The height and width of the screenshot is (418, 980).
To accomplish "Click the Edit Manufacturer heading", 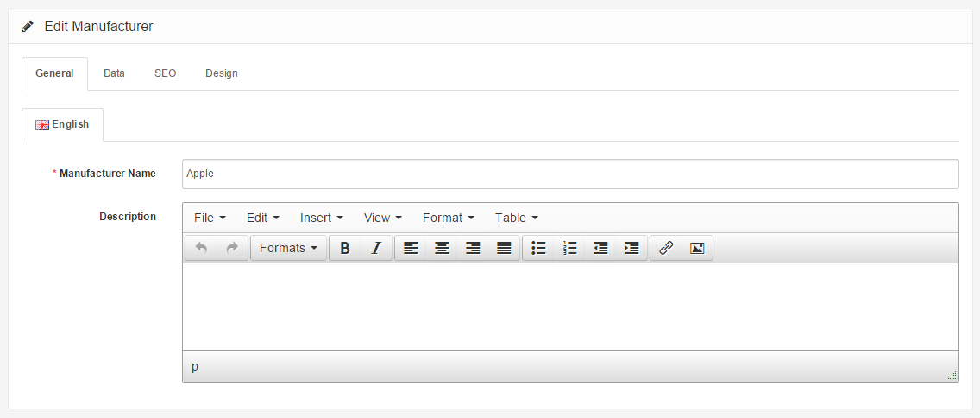I will (x=98, y=26).
